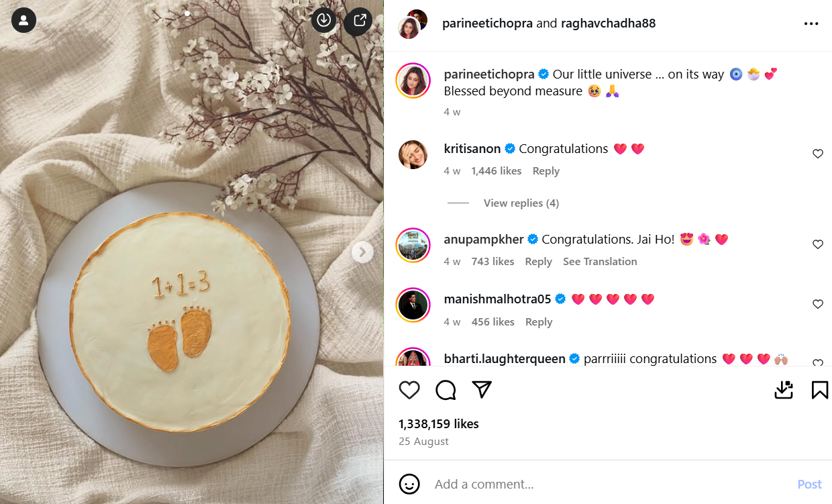Open raghavchadha88's profile link in header
This screenshot has width=832, height=504.
click(x=608, y=23)
